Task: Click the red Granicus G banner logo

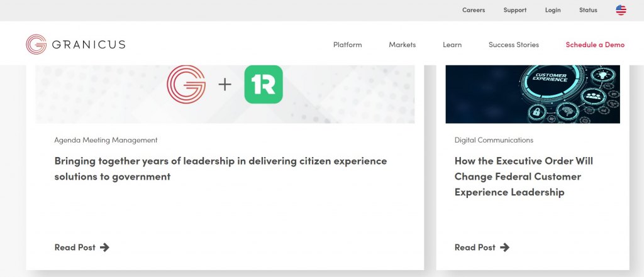Action: (x=186, y=84)
